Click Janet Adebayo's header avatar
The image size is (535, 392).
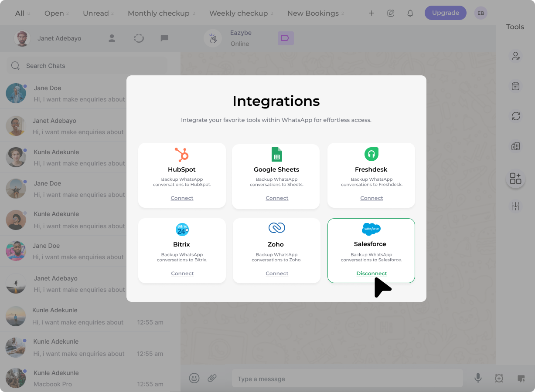[22, 38]
